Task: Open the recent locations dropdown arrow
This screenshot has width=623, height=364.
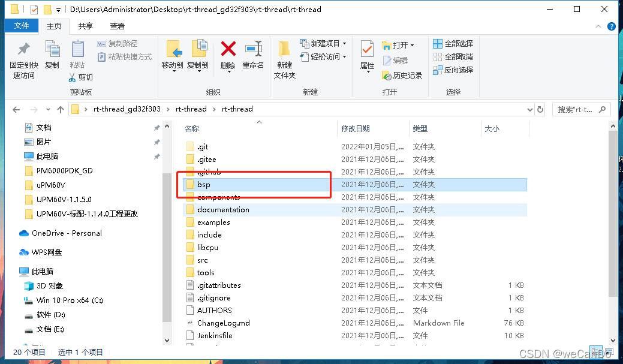Action: point(48,110)
